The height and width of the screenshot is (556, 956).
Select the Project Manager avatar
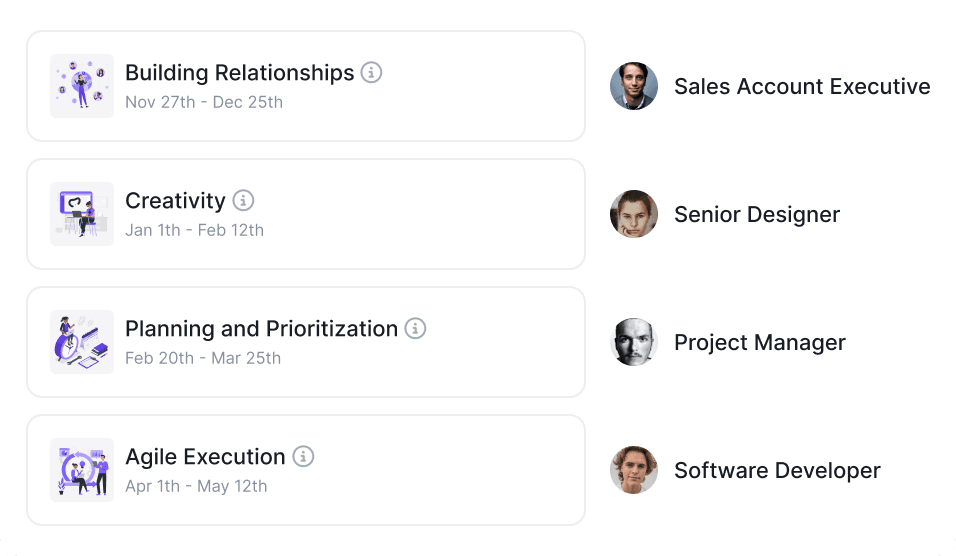point(634,342)
